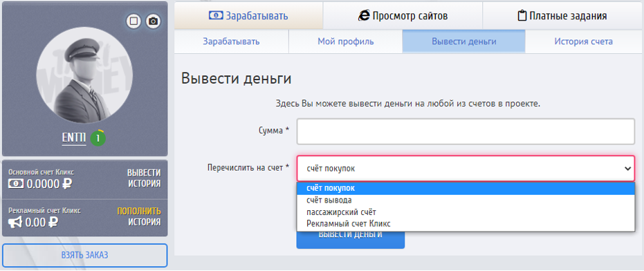Click into the Сумма input field
Viewport: 644px width, 271px height.
pyautogui.click(x=466, y=131)
